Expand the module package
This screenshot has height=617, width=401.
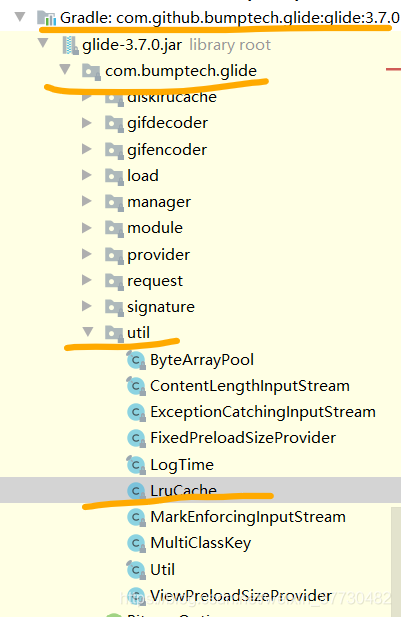(87, 228)
